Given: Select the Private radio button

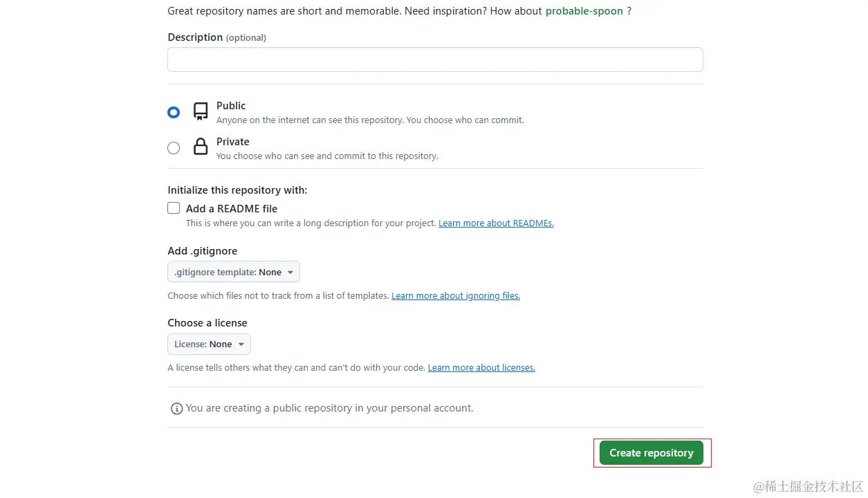Looking at the screenshot, I should 174,148.
